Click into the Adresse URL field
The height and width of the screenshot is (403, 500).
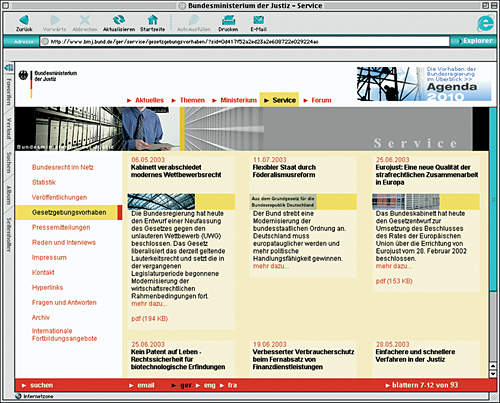(245, 42)
